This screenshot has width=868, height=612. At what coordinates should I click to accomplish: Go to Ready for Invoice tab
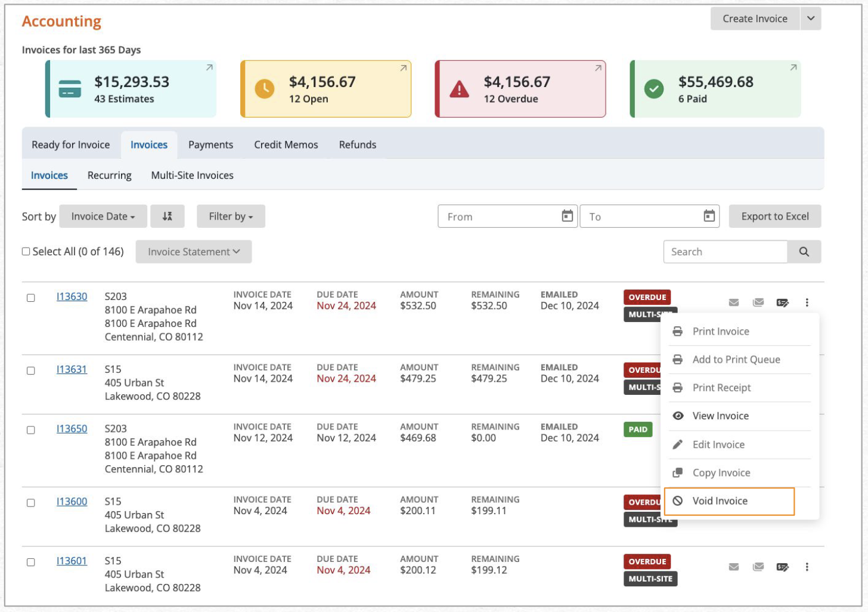click(x=71, y=144)
